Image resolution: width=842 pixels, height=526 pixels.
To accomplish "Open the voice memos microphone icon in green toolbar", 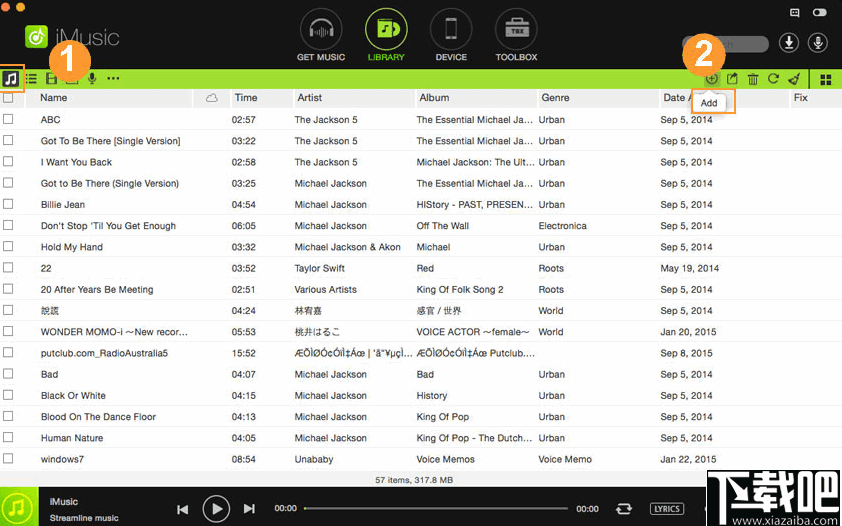I will click(92, 79).
